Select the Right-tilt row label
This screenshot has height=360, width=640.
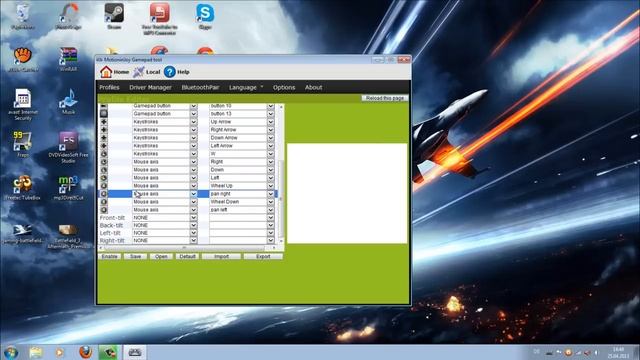pyautogui.click(x=112, y=241)
